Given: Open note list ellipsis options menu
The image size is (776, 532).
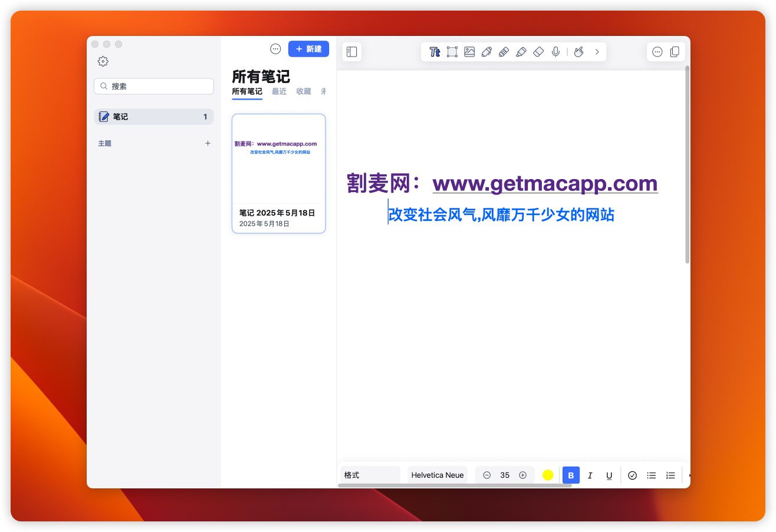Looking at the screenshot, I should [275, 49].
